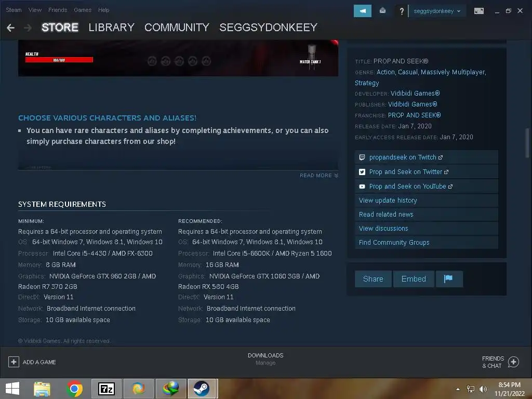532x399 pixels.
Task: Open the Help menu
Action: tap(103, 10)
